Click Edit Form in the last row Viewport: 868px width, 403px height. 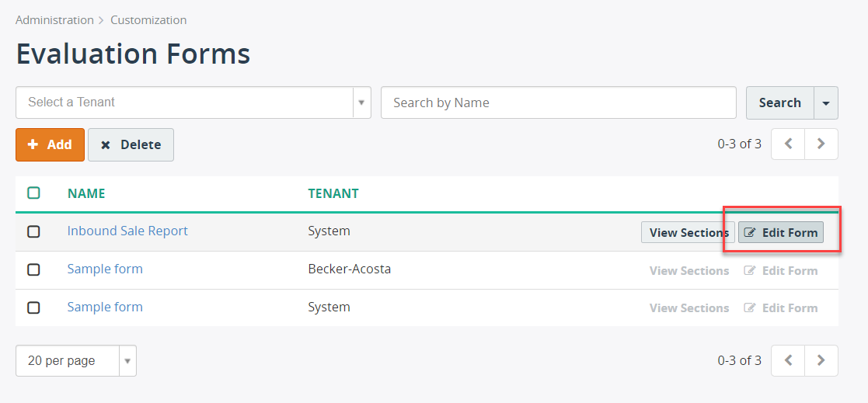coord(781,307)
